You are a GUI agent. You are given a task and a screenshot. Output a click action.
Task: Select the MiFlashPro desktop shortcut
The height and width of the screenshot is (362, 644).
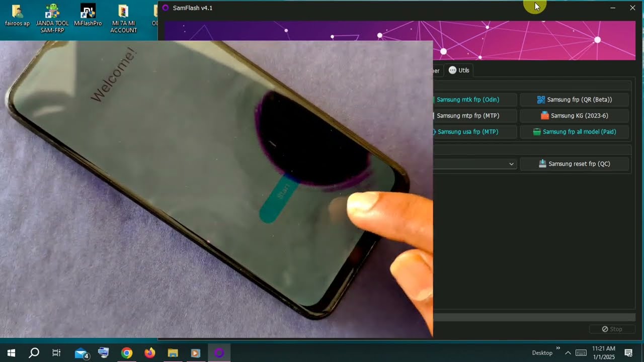pos(88,16)
